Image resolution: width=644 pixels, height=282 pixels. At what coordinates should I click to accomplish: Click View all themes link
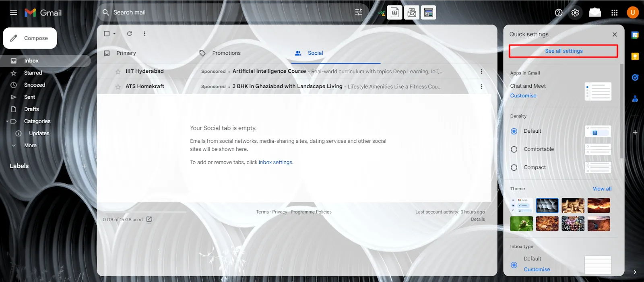click(x=602, y=189)
